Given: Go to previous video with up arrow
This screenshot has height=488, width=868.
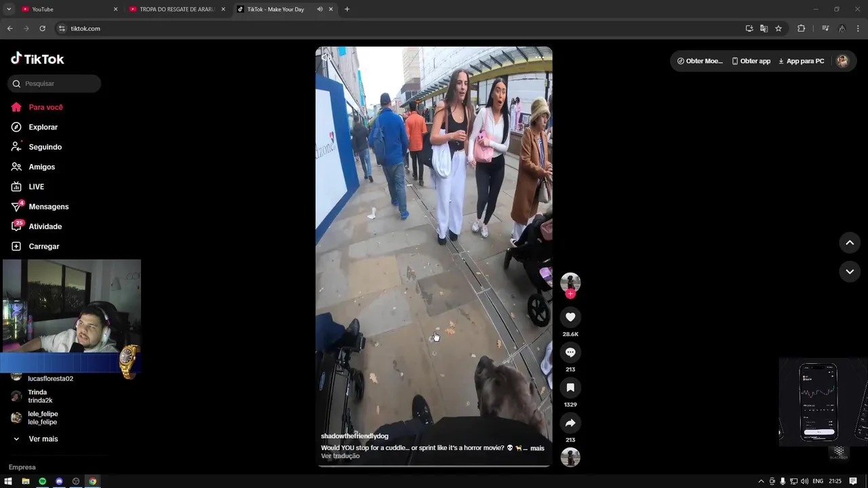Looking at the screenshot, I should (850, 243).
